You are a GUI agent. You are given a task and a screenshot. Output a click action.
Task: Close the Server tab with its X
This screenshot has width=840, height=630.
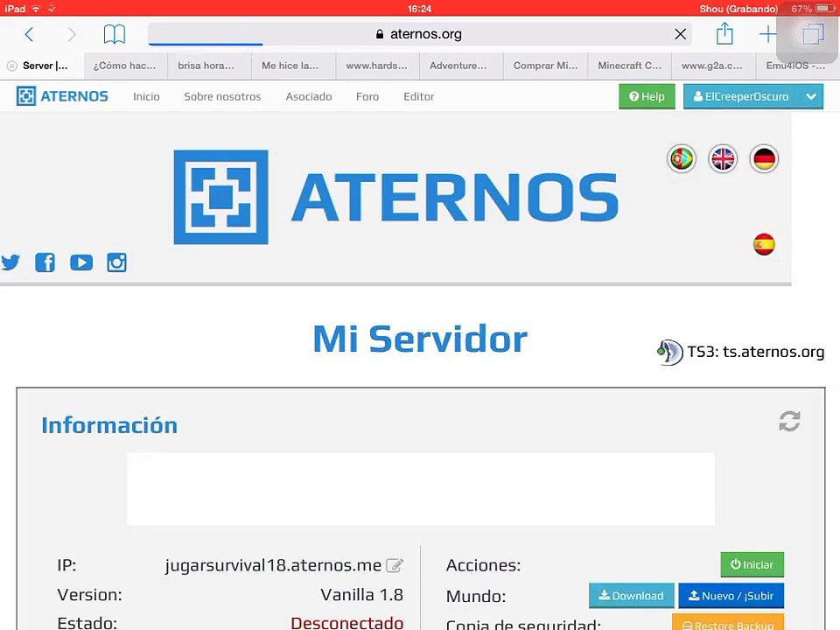[x=11, y=66]
